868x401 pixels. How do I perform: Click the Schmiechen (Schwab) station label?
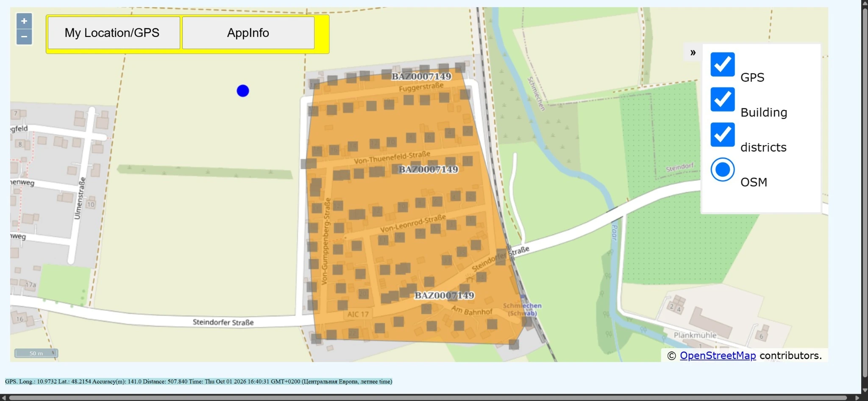(522, 309)
